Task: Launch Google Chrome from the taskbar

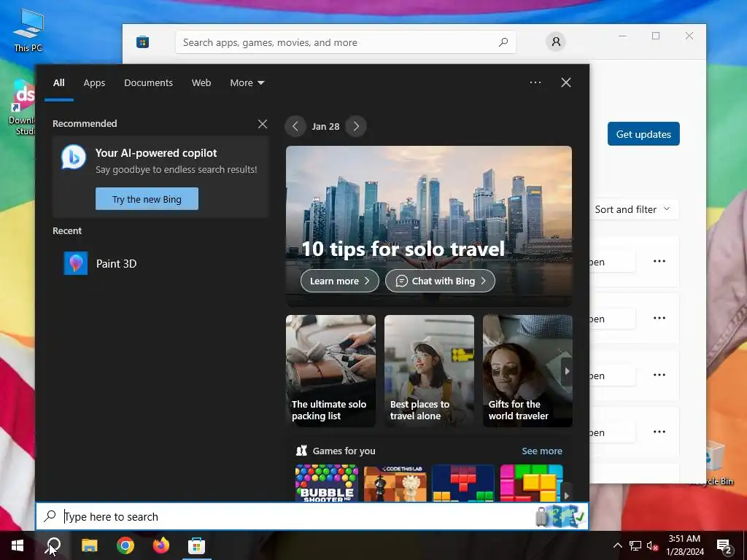Action: pyautogui.click(x=125, y=545)
